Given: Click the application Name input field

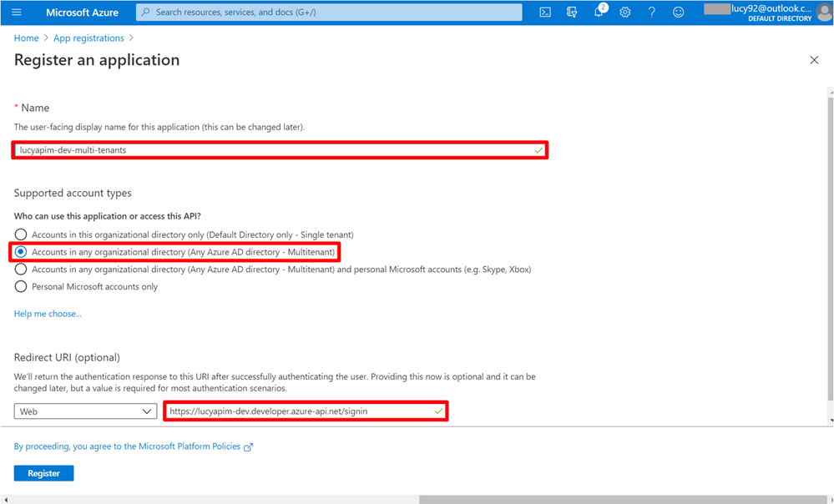Looking at the screenshot, I should (x=280, y=150).
